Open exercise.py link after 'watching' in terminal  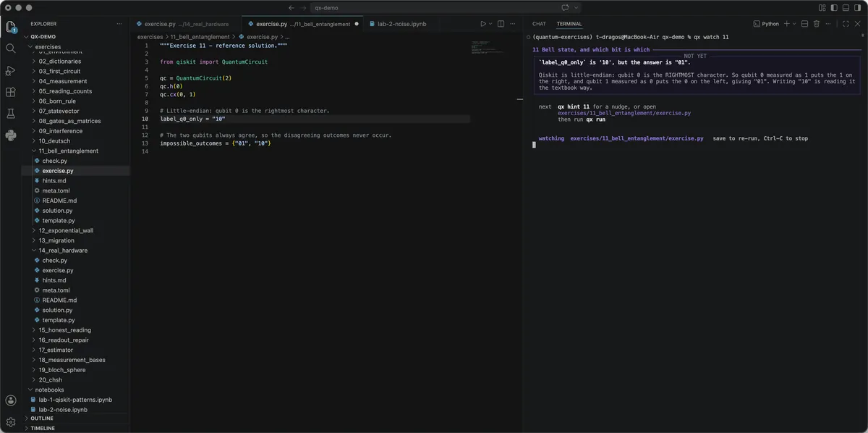click(637, 138)
